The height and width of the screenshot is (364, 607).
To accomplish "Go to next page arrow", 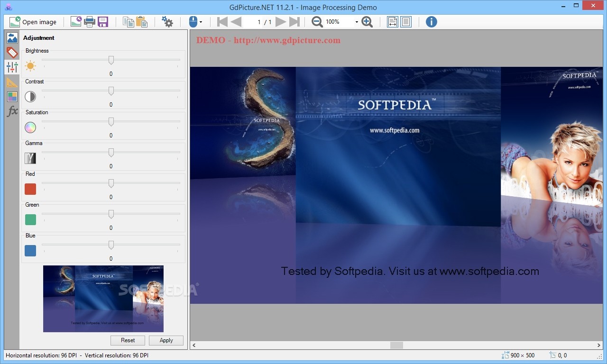I will click(x=281, y=22).
